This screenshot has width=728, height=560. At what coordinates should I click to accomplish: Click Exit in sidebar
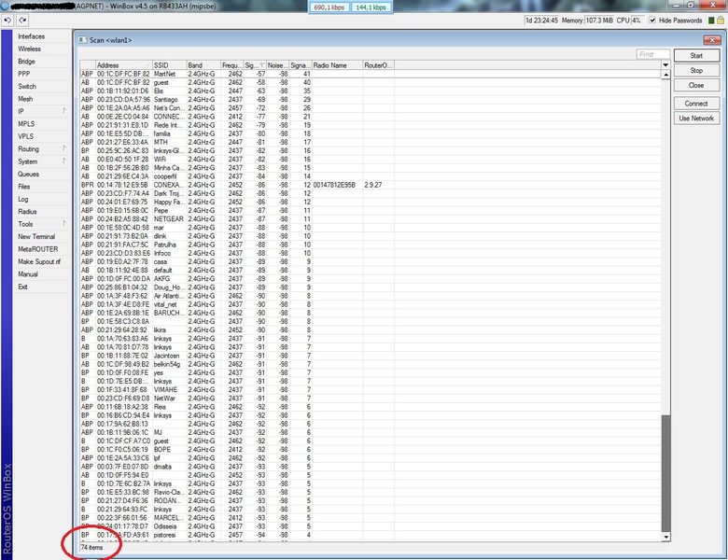pyautogui.click(x=22, y=287)
